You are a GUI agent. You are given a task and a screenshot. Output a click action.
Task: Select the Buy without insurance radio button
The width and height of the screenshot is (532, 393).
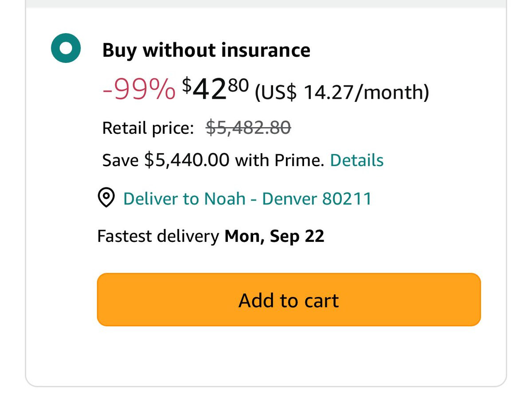coord(66,48)
